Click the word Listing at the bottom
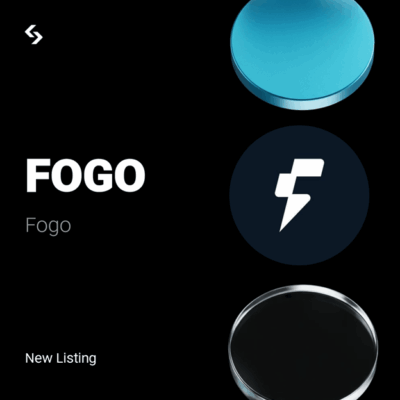400x400 pixels. [76, 359]
